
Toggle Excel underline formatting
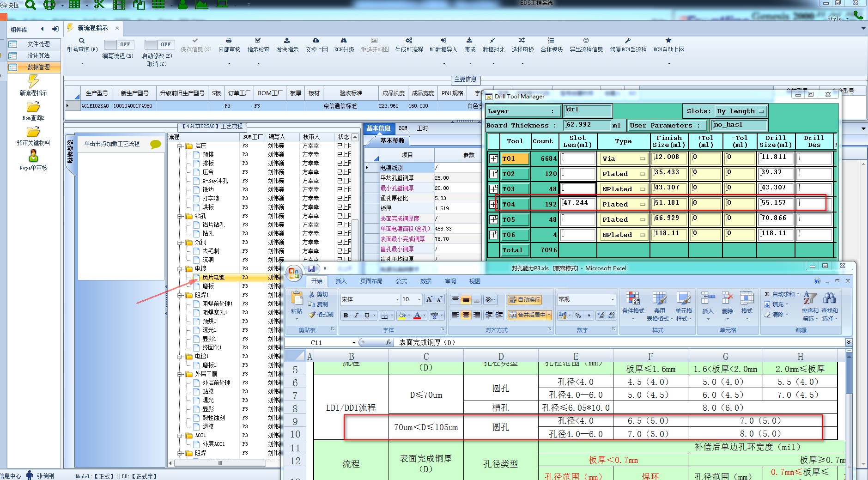pos(367,316)
